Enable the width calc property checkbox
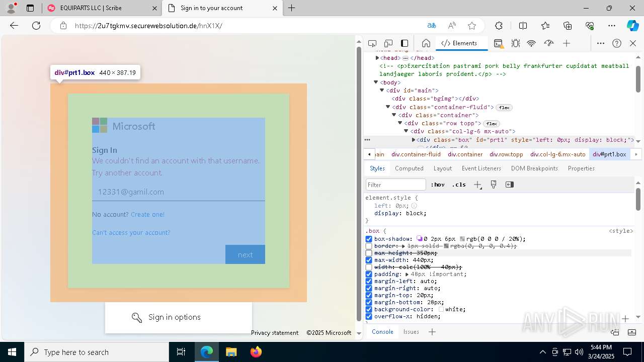This screenshot has width=644, height=362. (x=369, y=267)
